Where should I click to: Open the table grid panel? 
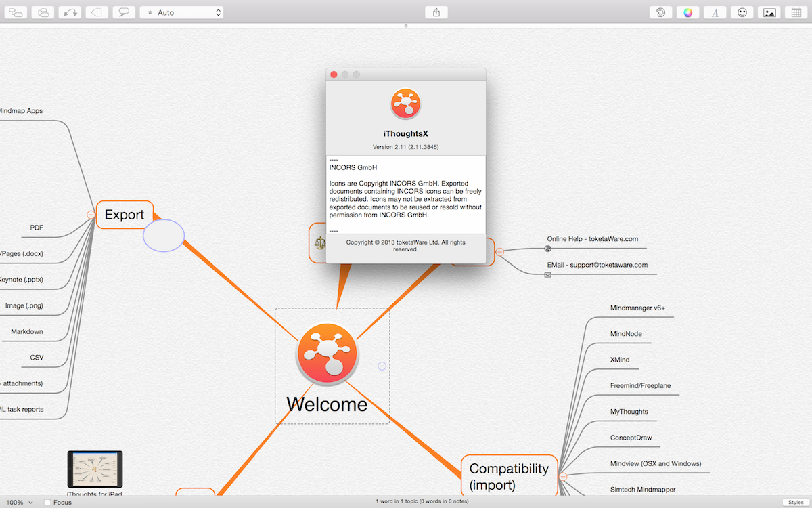pos(796,12)
